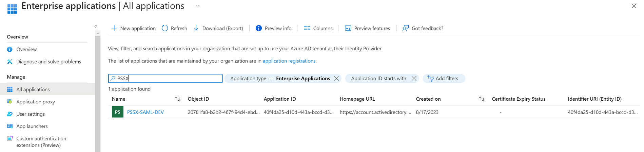Click the User settings gear-person icon
The width and height of the screenshot is (644, 152).
(10, 114)
